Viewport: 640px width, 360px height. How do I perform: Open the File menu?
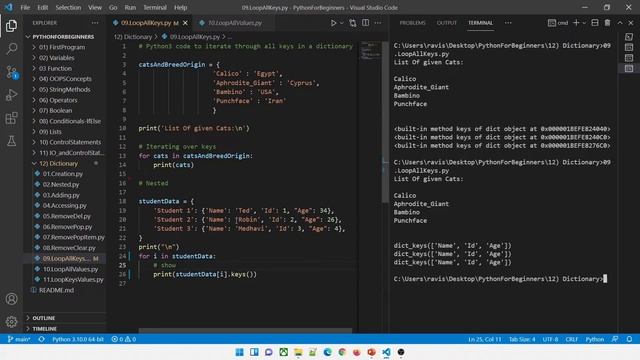point(25,7)
